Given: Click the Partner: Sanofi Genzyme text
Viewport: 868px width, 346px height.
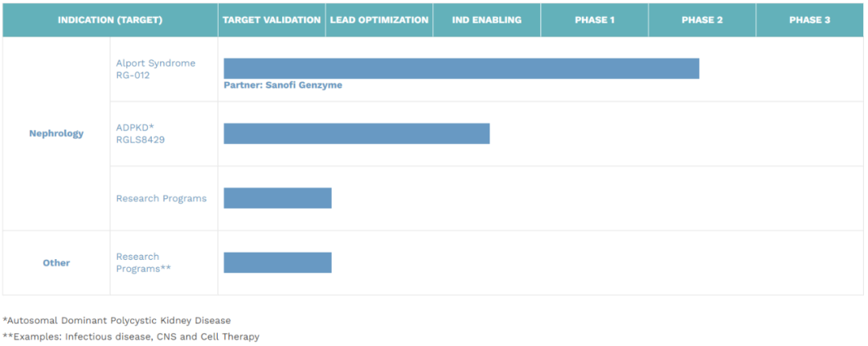Looking at the screenshot, I should 283,85.
